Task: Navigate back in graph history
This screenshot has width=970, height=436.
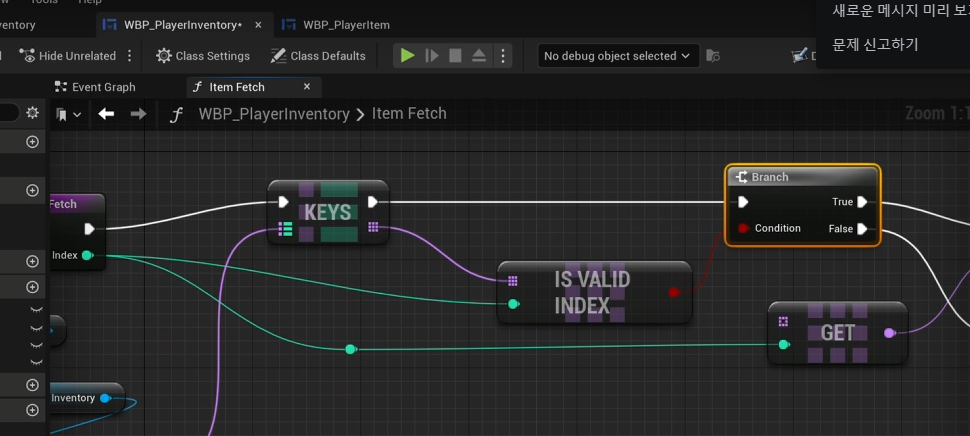Action: 106,114
